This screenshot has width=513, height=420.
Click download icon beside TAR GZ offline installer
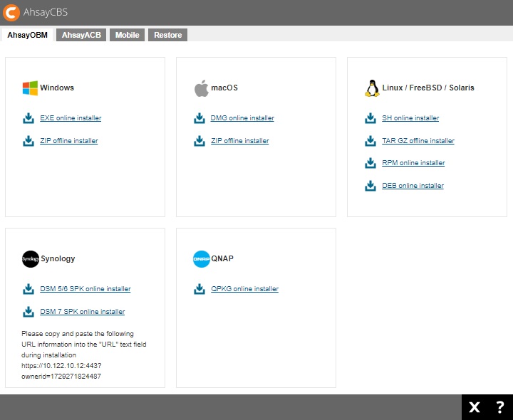[370, 141]
